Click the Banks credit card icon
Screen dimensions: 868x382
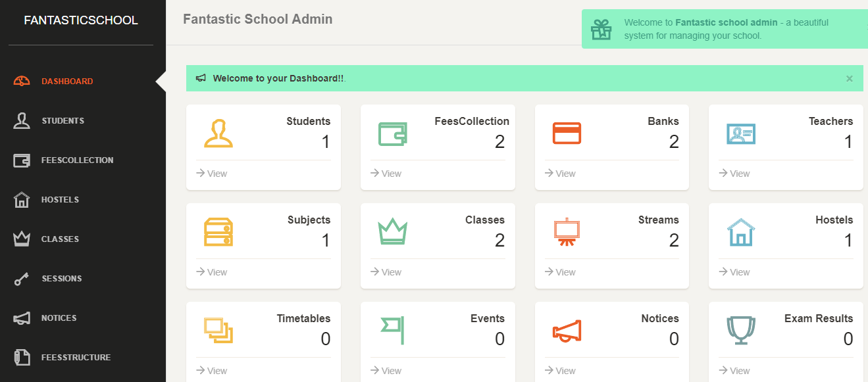(x=565, y=132)
